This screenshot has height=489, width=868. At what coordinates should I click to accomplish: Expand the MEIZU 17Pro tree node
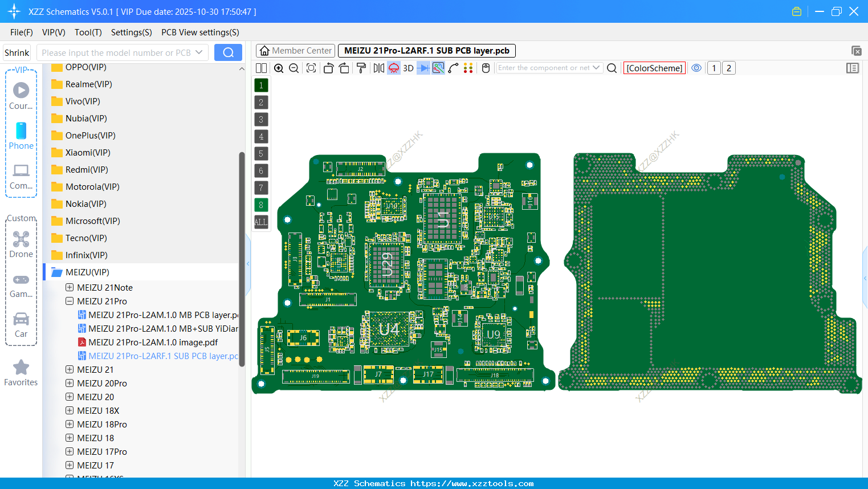pos(70,451)
